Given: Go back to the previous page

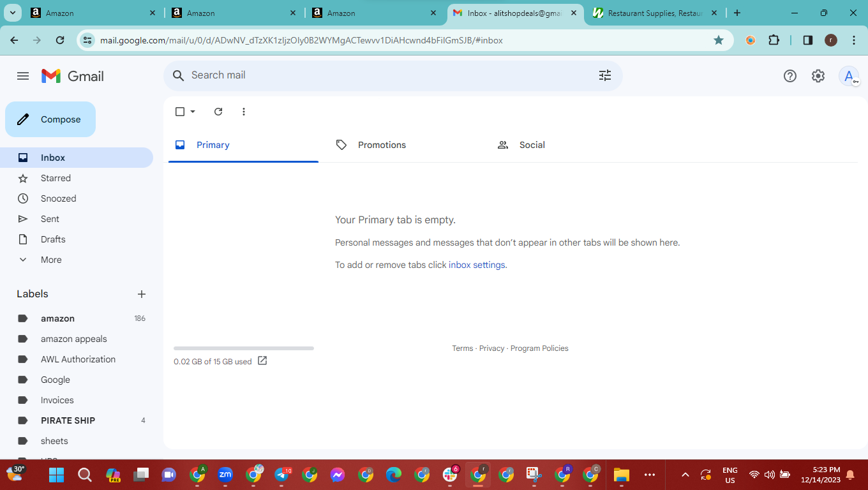Looking at the screenshot, I should [x=14, y=40].
